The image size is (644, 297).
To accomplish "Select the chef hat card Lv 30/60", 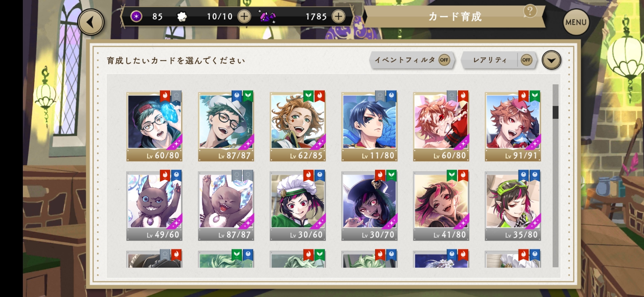I will coord(298,205).
